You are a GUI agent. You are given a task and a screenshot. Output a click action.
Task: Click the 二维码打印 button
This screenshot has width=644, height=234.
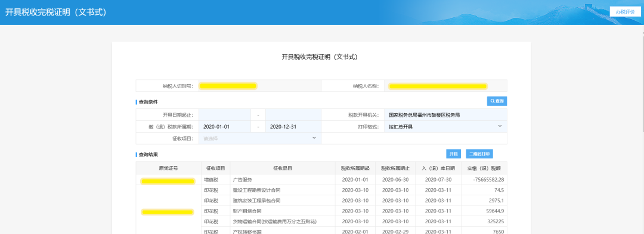(x=479, y=154)
